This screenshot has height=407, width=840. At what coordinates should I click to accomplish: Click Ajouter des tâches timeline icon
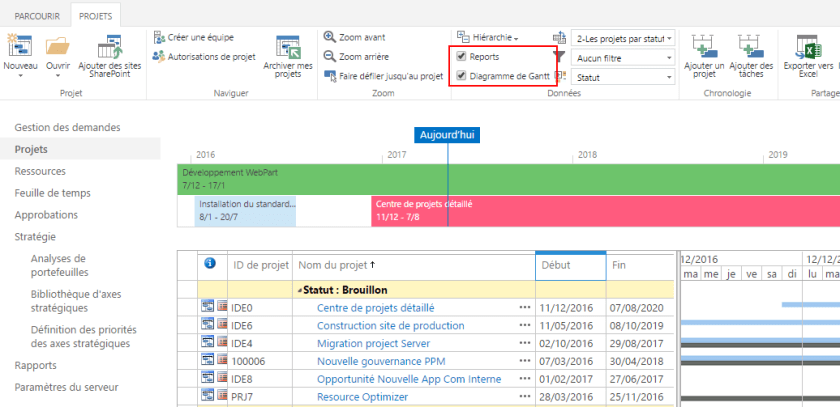tap(751, 47)
